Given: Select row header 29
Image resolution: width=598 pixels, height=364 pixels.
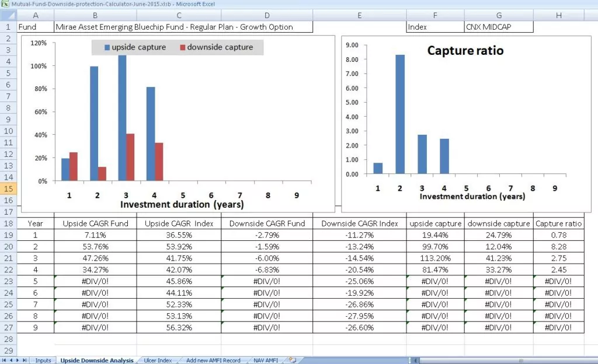Looking at the screenshot, I should coord(8,351).
